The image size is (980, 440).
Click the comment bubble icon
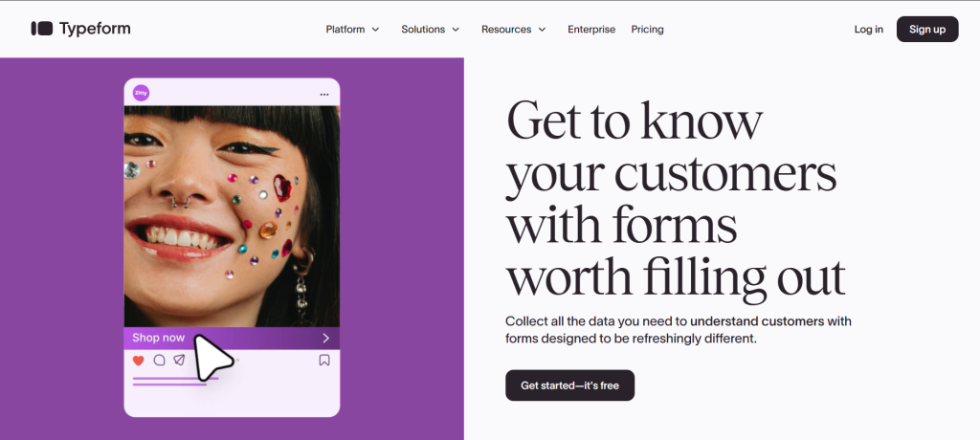(159, 361)
